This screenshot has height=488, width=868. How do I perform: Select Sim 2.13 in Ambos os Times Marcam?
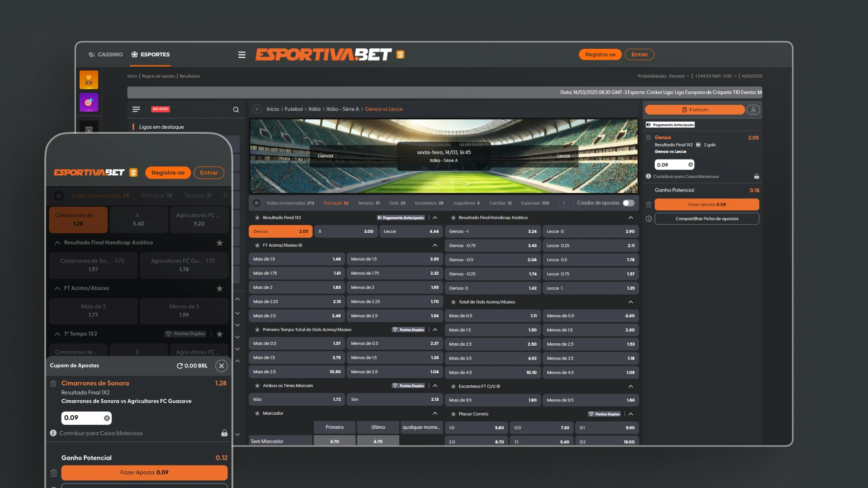(x=395, y=399)
